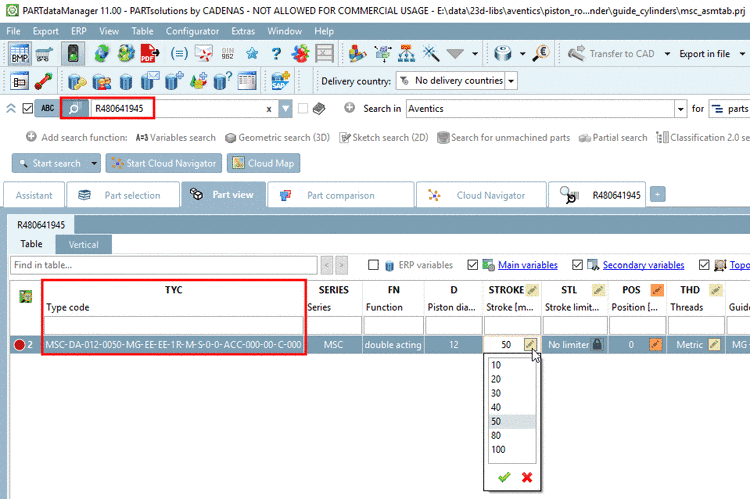Screen dimensions: 750x499
Task: Cancel stroke selection with red X
Action: [x=527, y=477]
